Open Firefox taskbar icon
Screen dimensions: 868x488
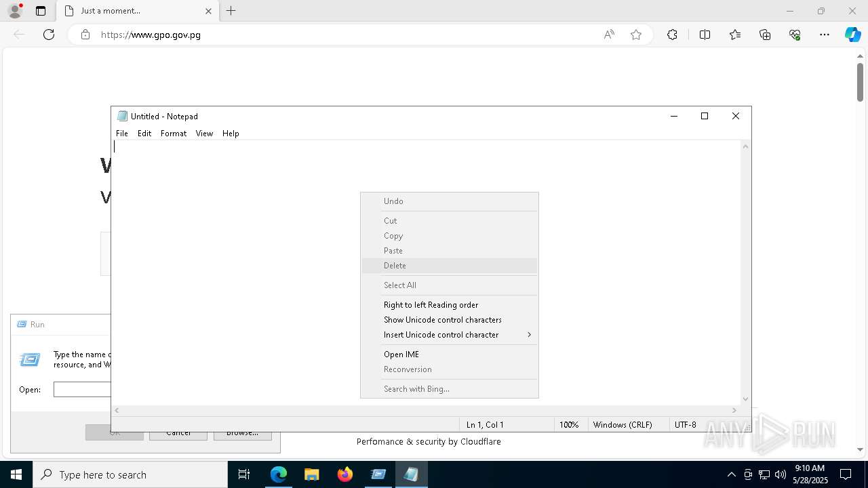click(x=345, y=474)
